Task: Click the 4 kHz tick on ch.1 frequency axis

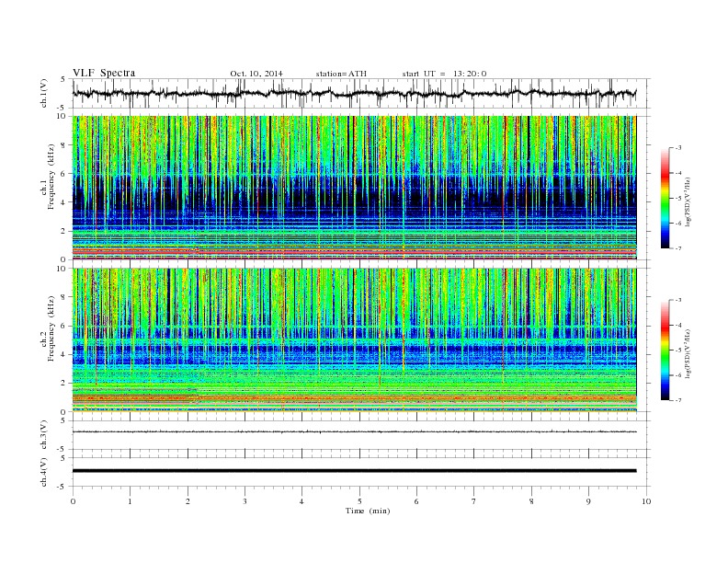Action: click(x=64, y=202)
